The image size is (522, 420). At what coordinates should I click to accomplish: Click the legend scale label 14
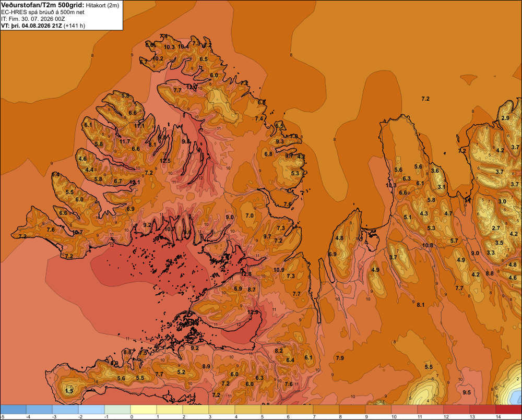pyautogui.click(x=498, y=417)
